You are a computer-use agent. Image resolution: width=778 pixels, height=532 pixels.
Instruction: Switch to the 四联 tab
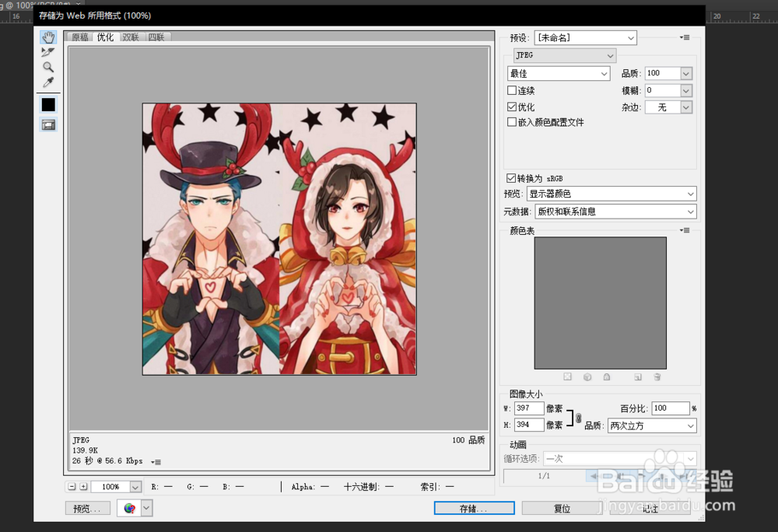pos(157,37)
